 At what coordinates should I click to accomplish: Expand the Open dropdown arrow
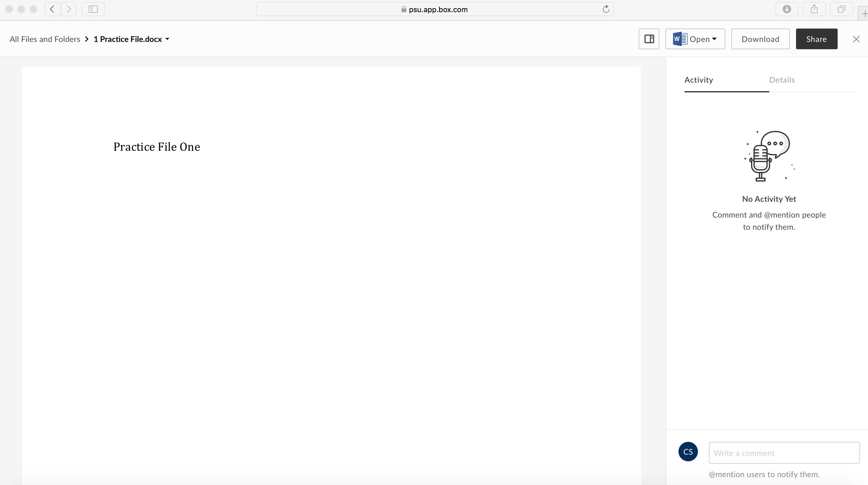click(714, 39)
